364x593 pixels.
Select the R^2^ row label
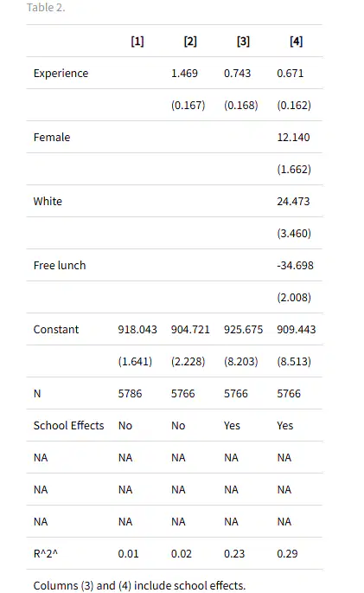tap(46, 554)
